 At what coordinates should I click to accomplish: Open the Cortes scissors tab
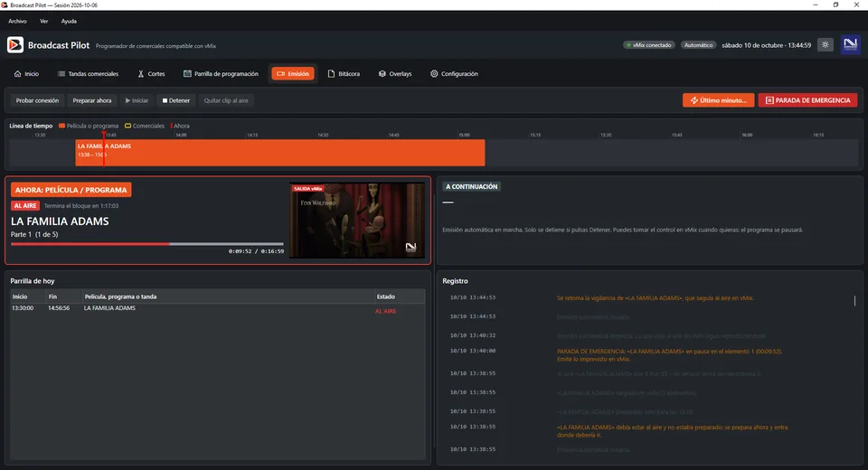(x=151, y=73)
